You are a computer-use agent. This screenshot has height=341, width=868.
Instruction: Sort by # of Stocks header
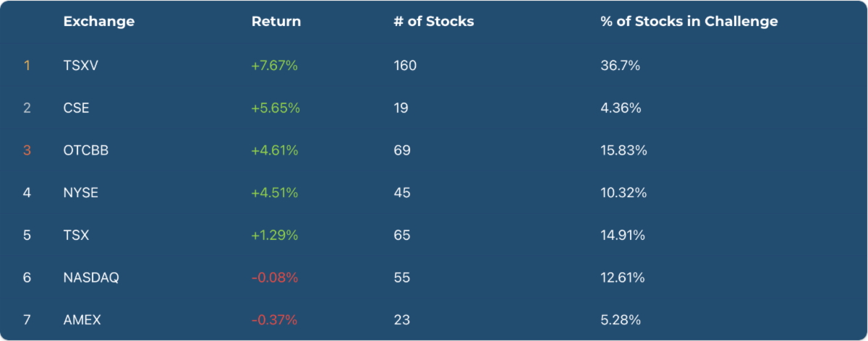point(433,22)
